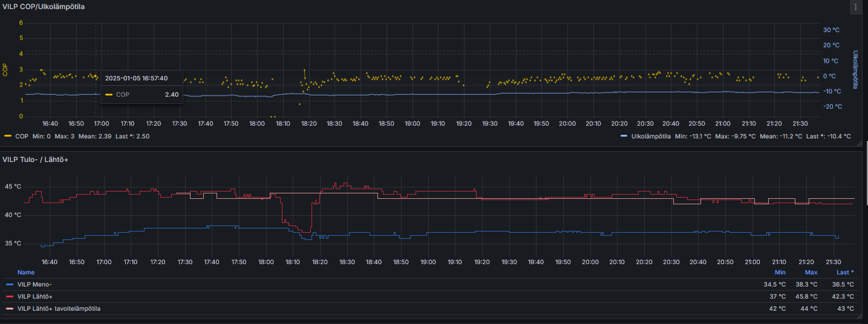
Task: Sort legend table by Name column
Action: 26,273
